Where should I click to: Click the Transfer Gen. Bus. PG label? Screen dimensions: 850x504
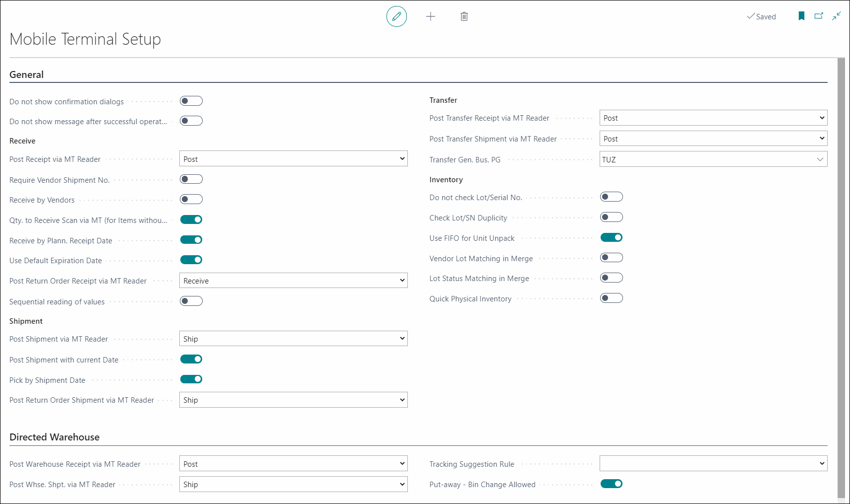click(465, 160)
